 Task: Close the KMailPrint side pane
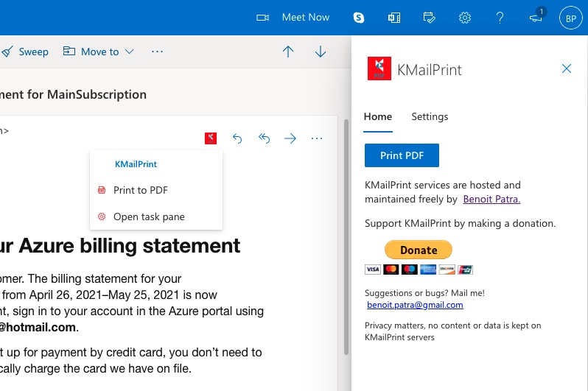pyautogui.click(x=567, y=68)
